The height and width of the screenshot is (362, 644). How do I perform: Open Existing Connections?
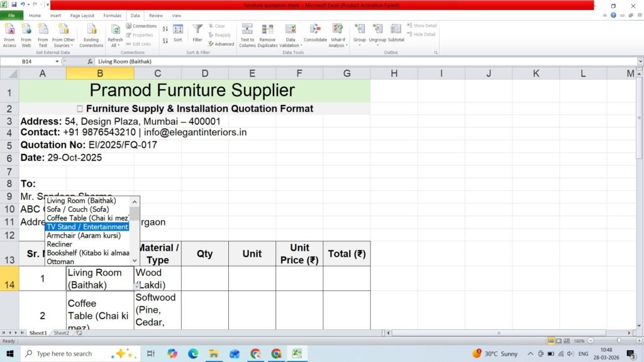(91, 35)
